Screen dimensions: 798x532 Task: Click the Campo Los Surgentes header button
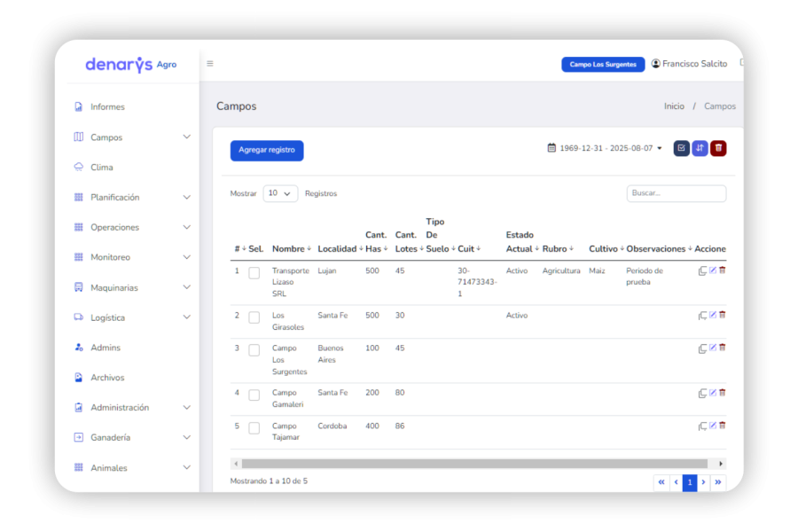[603, 64]
